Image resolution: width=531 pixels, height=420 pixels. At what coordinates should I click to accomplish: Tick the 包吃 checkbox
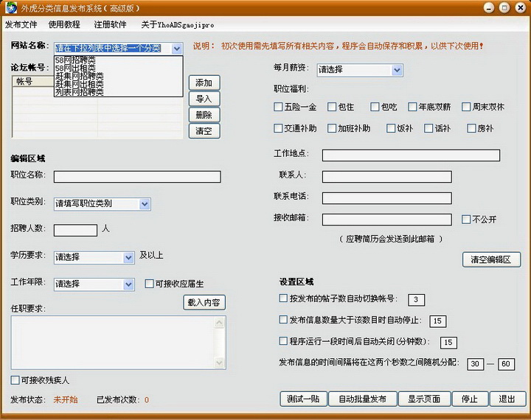pyautogui.click(x=375, y=107)
